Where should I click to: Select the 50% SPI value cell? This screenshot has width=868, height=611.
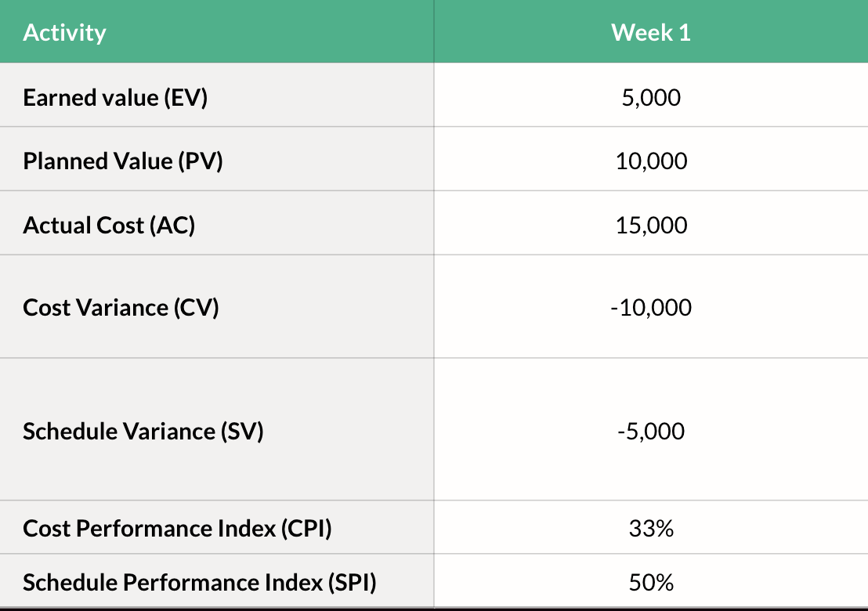650,583
